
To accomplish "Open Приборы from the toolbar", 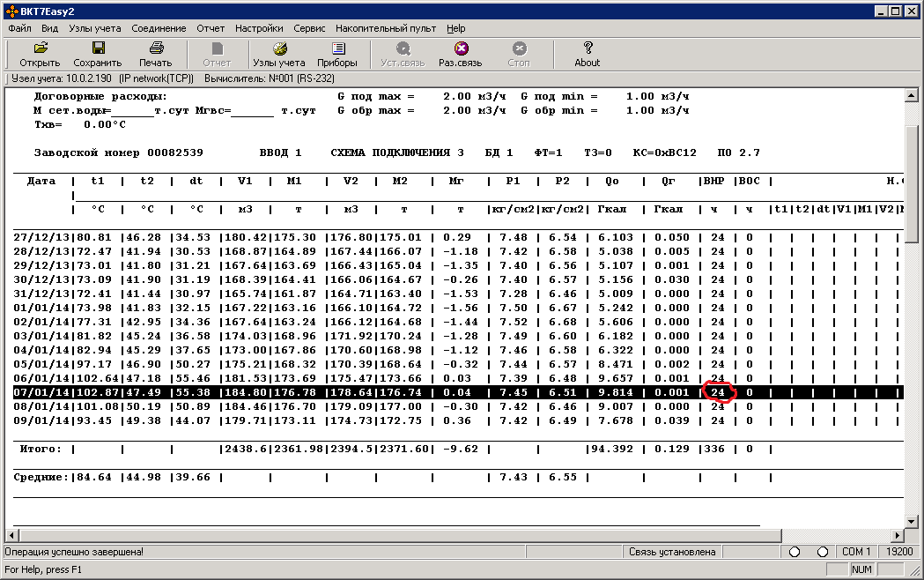I will pos(337,54).
